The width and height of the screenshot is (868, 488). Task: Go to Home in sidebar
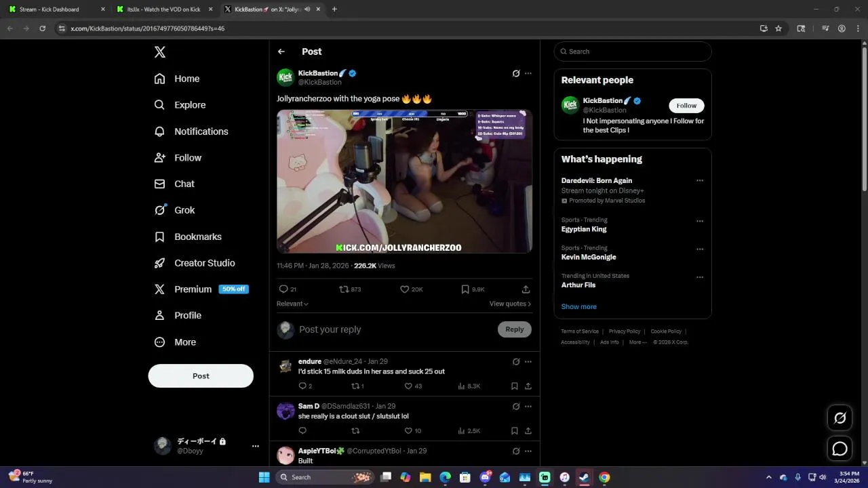[177, 79]
